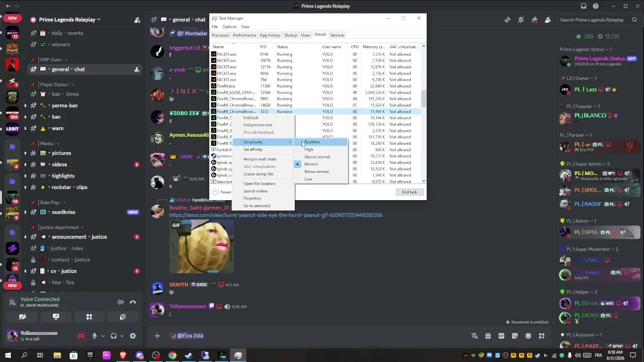Click the Search Prime Legends Roleplay field

pos(598,20)
